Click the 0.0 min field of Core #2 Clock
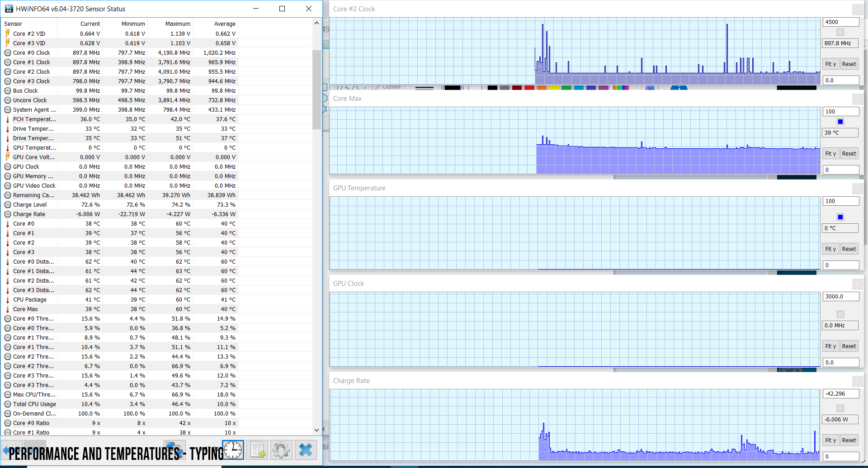 click(x=840, y=80)
